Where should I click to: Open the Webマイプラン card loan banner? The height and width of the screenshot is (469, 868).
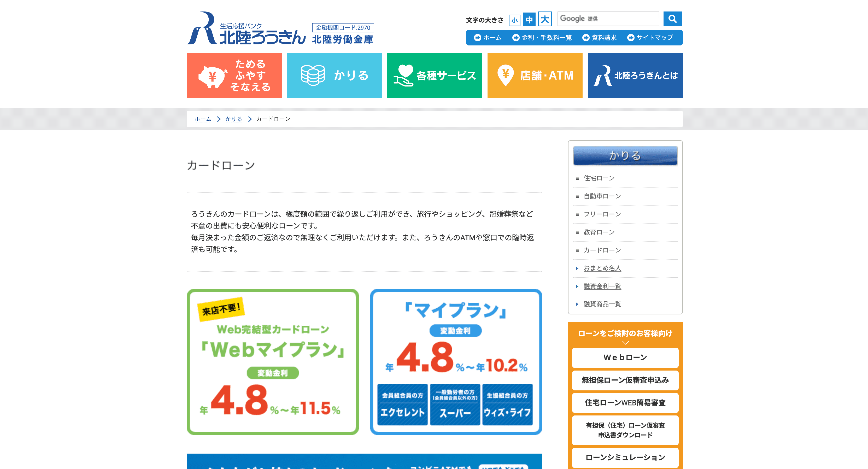point(273,362)
